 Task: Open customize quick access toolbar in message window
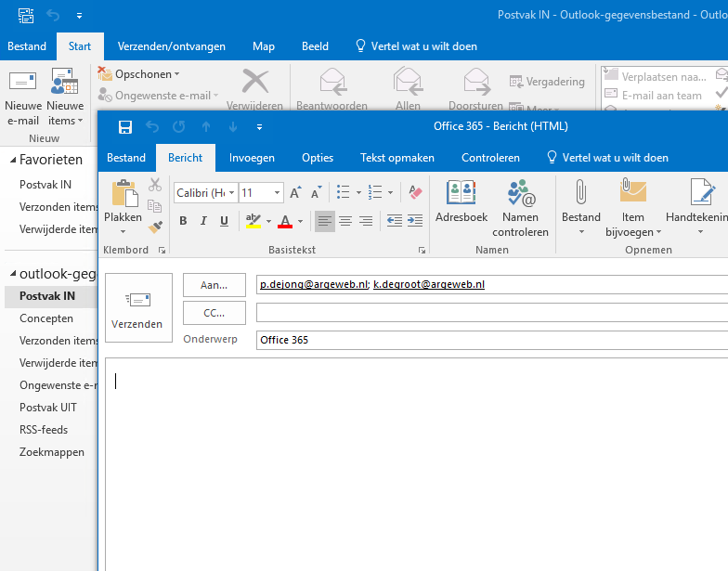pyautogui.click(x=260, y=127)
